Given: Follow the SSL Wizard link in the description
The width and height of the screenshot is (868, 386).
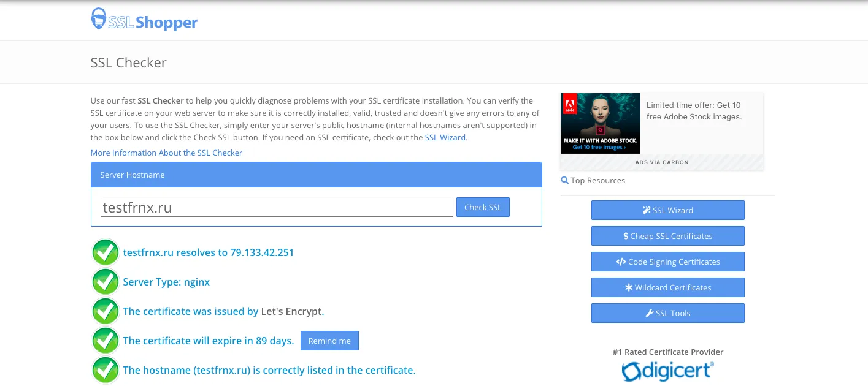Looking at the screenshot, I should point(445,138).
